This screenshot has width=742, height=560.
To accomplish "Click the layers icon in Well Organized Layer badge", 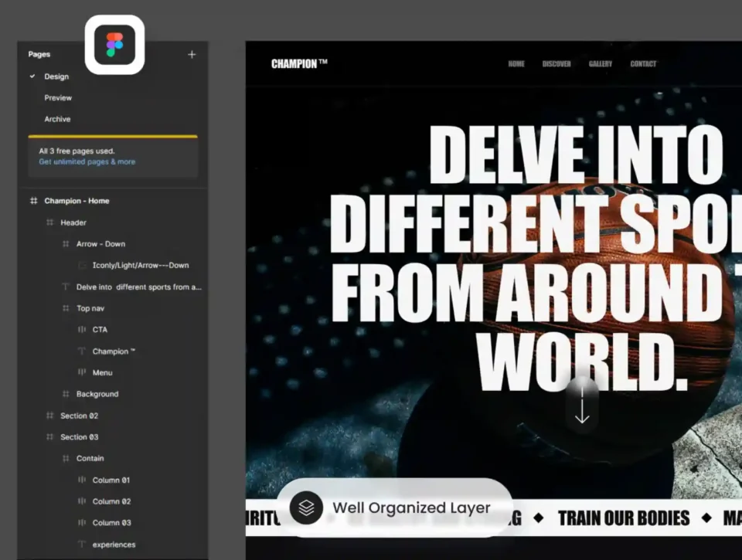I will click(x=307, y=507).
